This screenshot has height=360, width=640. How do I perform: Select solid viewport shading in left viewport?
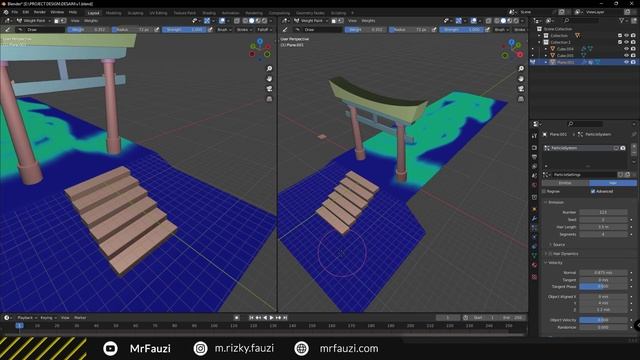[251, 20]
